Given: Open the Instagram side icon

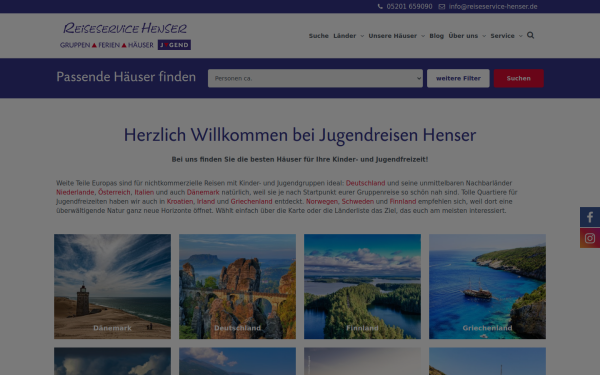Looking at the screenshot, I should point(590,238).
